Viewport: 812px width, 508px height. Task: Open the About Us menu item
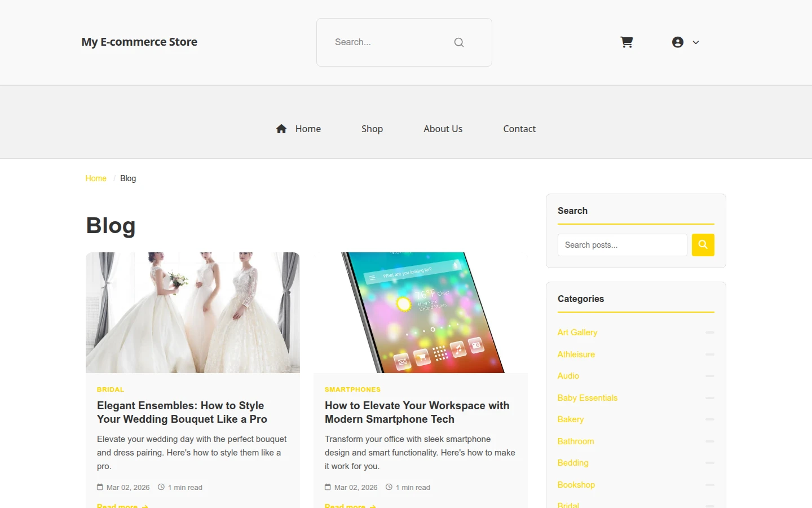(443, 129)
